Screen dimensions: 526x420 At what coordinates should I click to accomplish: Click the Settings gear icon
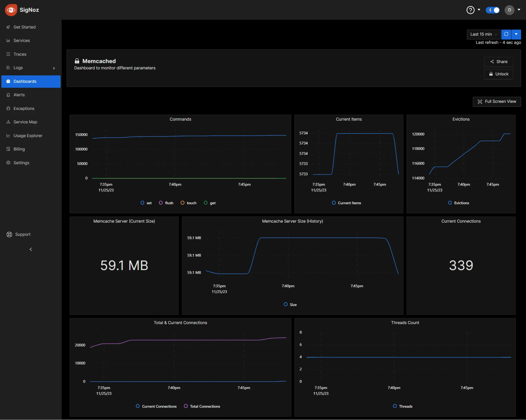[8, 163]
